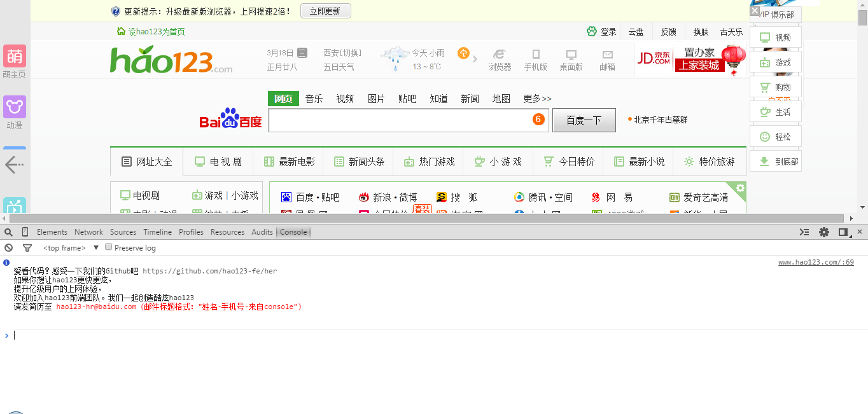Open DevTools settings gear icon
868x414 pixels.
tap(824, 232)
